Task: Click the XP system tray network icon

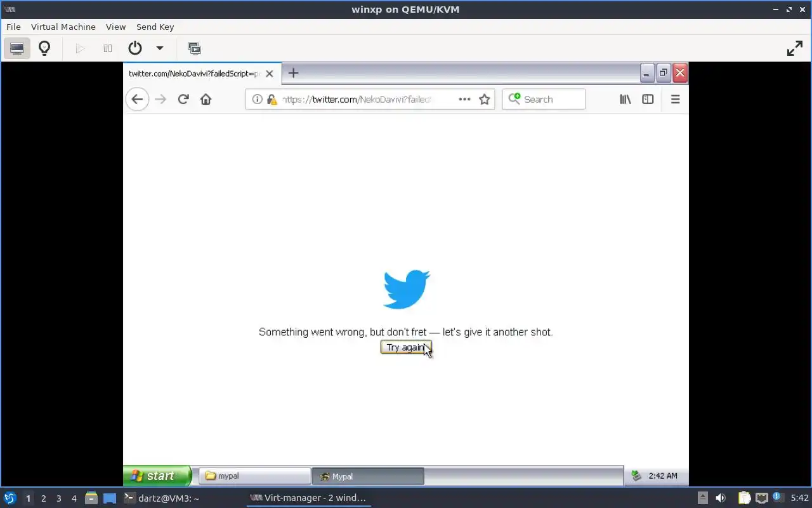Action: coord(636,476)
